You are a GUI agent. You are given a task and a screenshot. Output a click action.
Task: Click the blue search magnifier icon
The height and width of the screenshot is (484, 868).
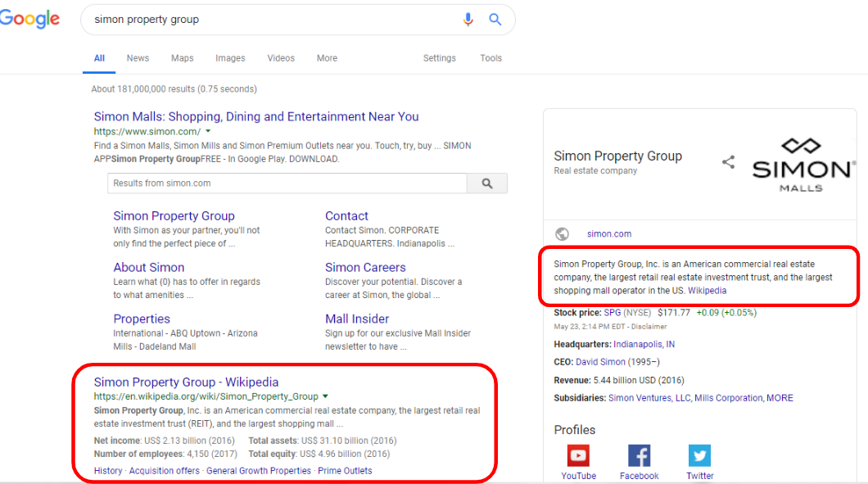click(x=495, y=20)
